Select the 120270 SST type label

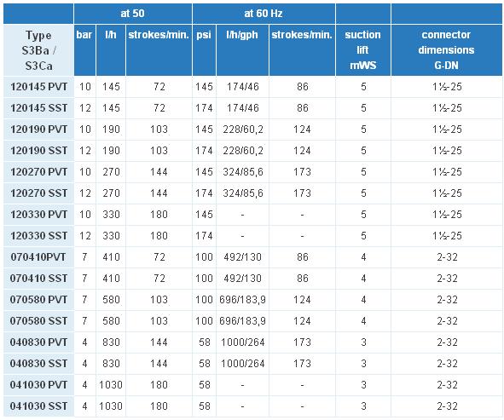click(x=38, y=193)
